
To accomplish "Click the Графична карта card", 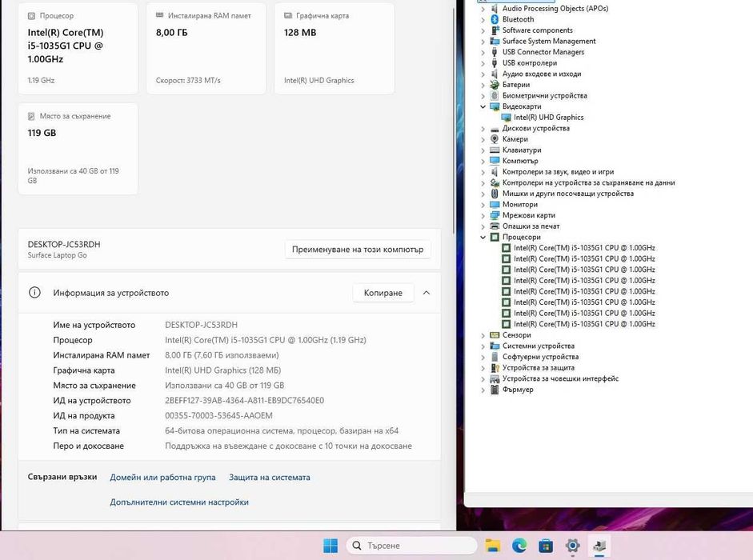I will (x=334, y=48).
